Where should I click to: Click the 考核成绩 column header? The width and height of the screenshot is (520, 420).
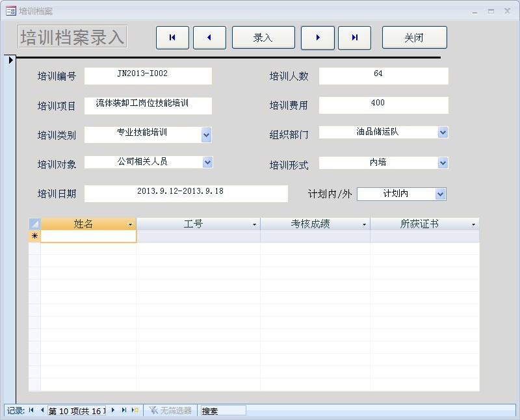click(x=310, y=224)
